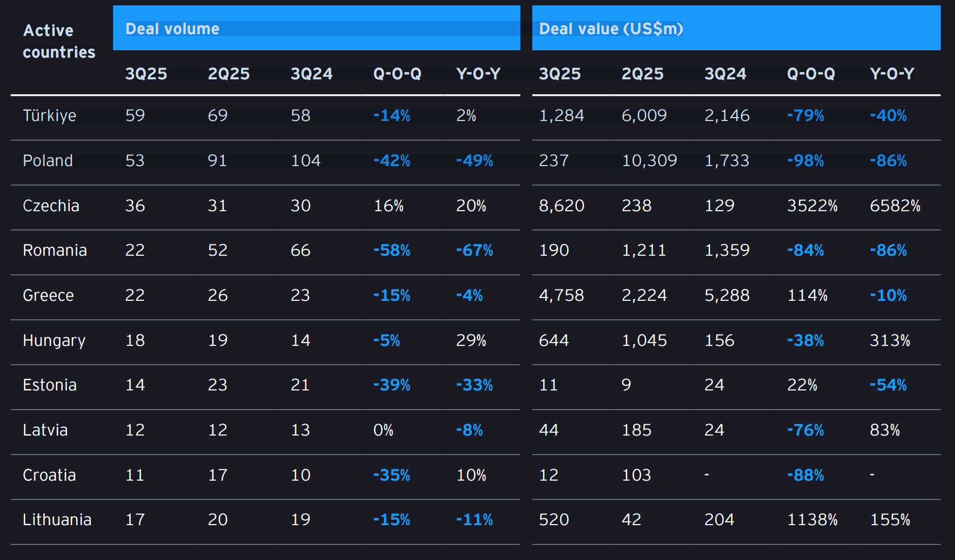The height and width of the screenshot is (560, 955).
Task: Click the Türkiye row label
Action: 50,116
